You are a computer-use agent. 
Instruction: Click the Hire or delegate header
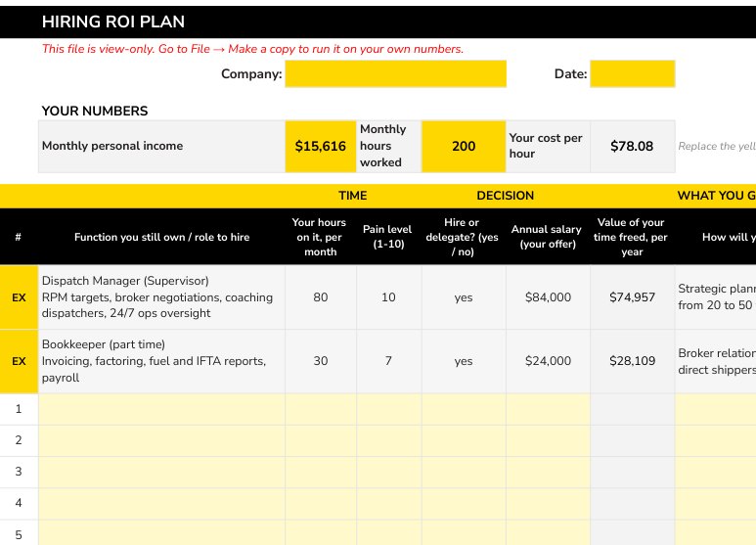coord(463,237)
